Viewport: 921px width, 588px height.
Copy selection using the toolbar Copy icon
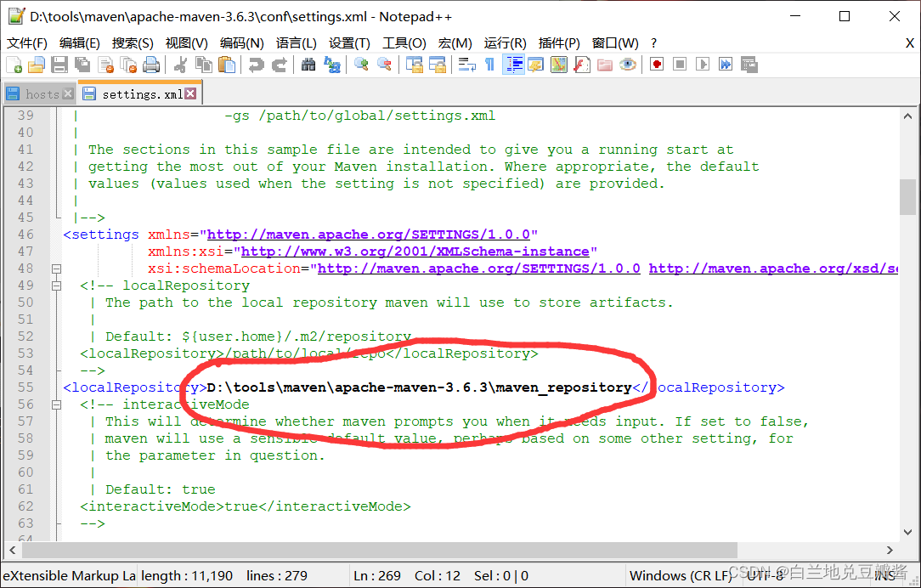pyautogui.click(x=204, y=65)
